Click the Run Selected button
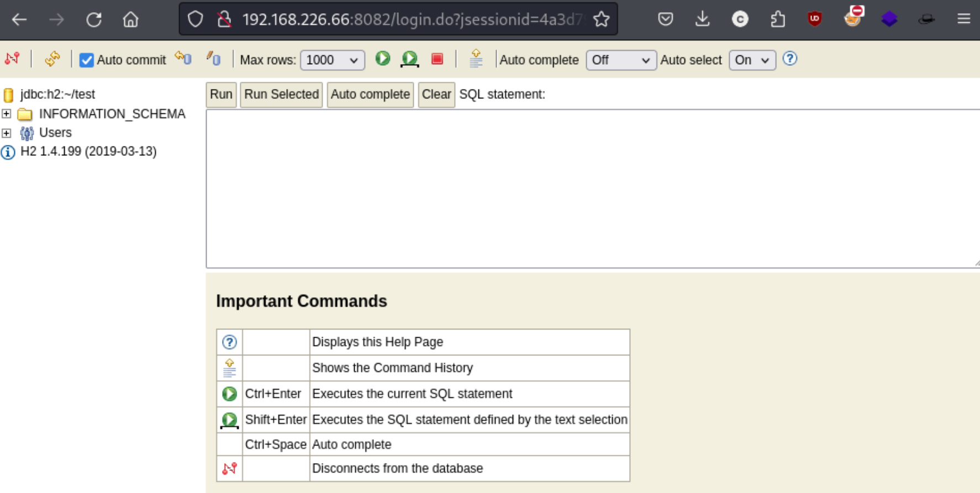Image resolution: width=980 pixels, height=493 pixels. [282, 95]
